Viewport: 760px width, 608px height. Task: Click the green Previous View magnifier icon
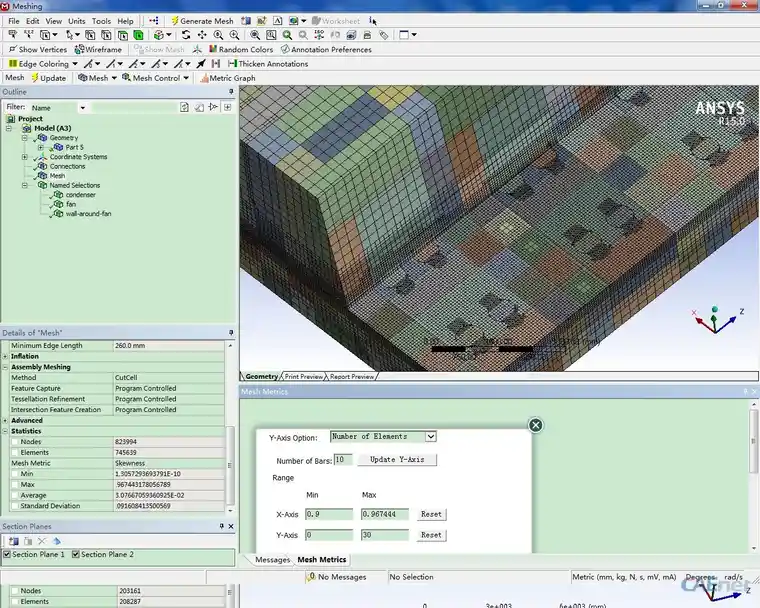click(287, 35)
